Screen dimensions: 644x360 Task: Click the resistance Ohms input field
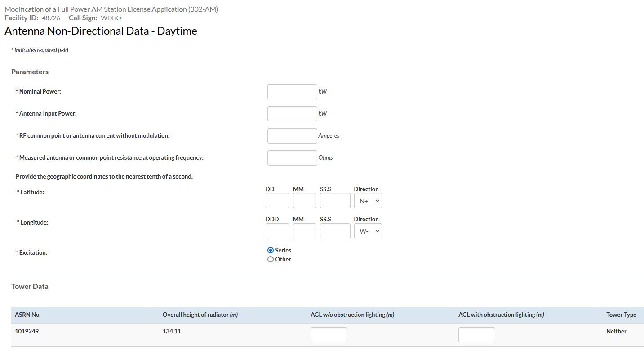[x=292, y=158]
